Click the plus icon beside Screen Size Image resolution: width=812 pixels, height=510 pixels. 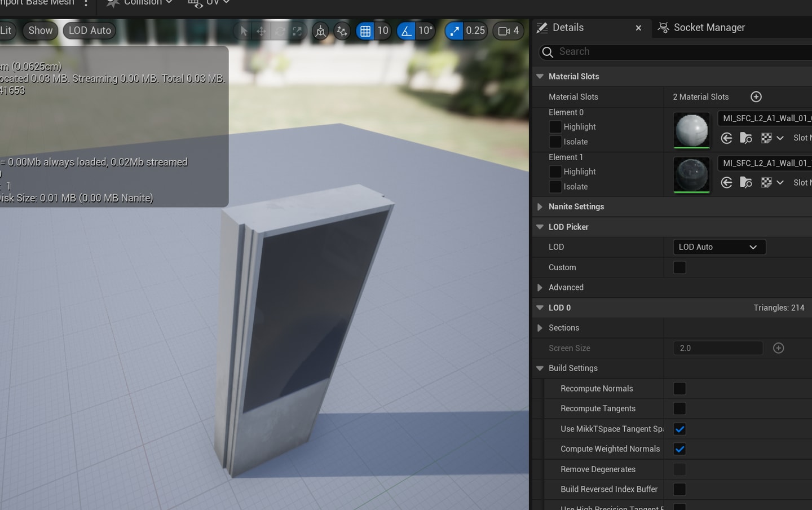779,348
